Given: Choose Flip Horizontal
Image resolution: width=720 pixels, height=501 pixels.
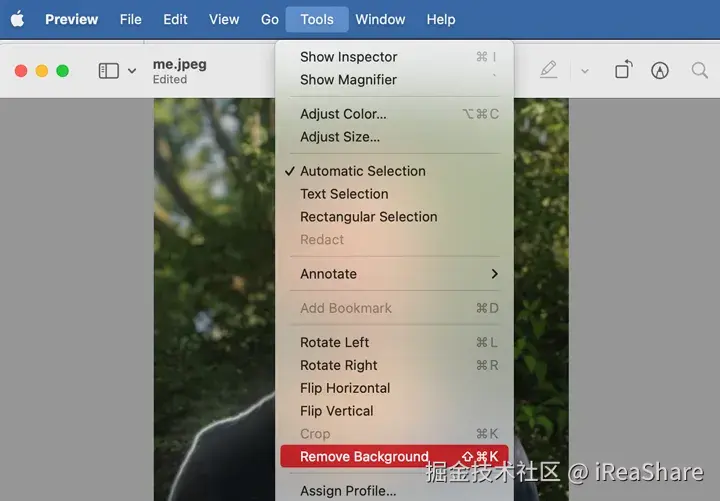Looking at the screenshot, I should (395, 388).
